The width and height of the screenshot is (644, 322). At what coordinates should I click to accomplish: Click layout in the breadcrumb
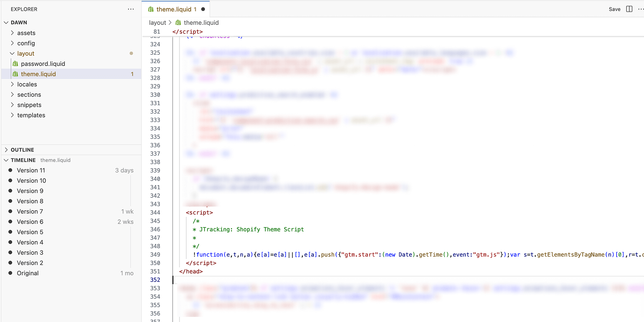(x=157, y=22)
